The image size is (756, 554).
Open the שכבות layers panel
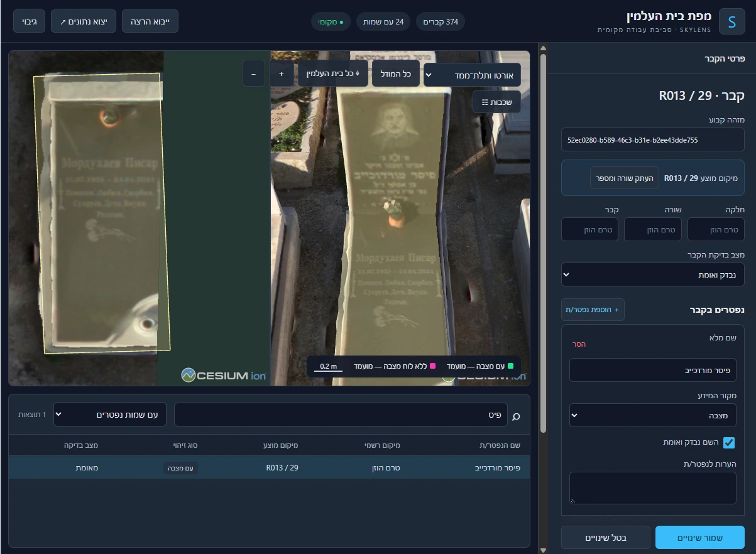(496, 102)
